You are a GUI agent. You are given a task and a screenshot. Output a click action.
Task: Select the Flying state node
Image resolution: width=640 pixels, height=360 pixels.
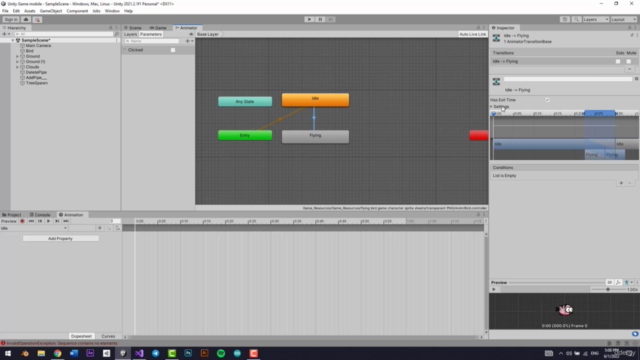[315, 136]
